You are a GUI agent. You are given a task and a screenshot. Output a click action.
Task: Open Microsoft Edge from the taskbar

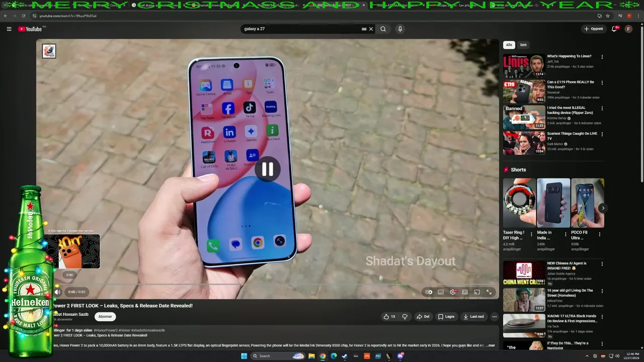pyautogui.click(x=334, y=356)
